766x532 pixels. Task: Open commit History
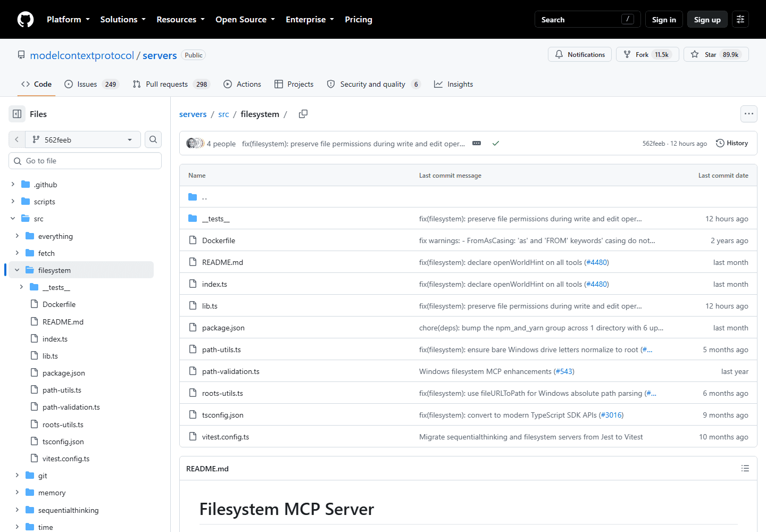point(732,143)
